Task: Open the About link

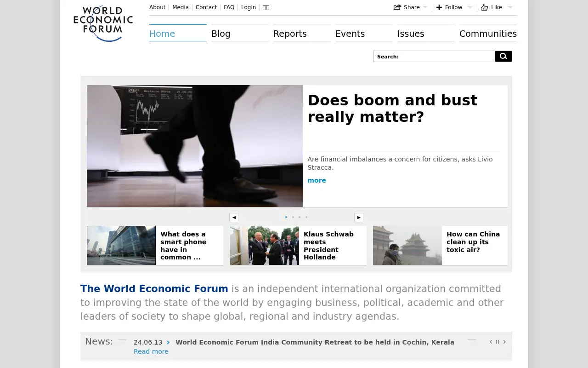Action: coord(157,7)
